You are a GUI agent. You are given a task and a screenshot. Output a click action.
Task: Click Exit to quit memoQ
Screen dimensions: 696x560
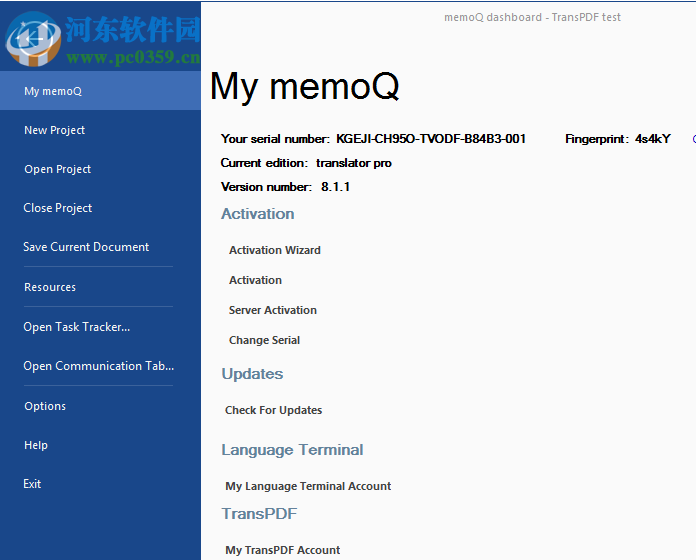pos(32,484)
